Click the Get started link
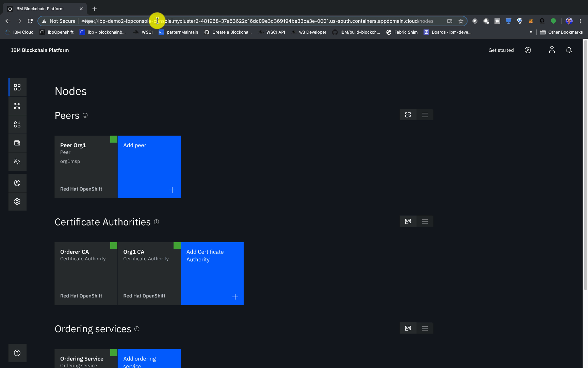Viewport: 588px width, 368px height. pos(501,50)
